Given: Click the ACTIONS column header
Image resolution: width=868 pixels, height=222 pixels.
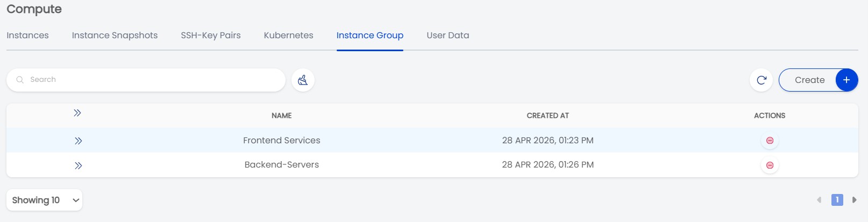Looking at the screenshot, I should (770, 116).
